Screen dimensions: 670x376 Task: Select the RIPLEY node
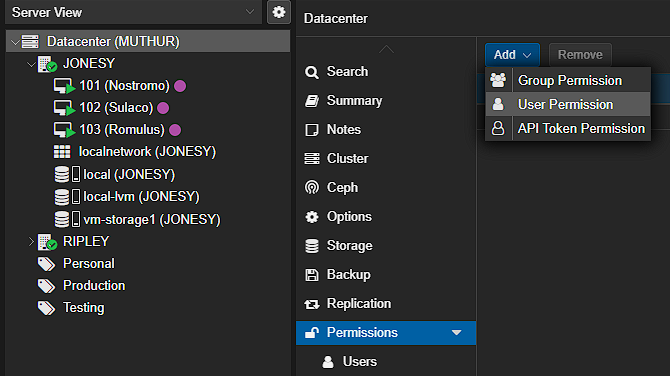coord(86,241)
